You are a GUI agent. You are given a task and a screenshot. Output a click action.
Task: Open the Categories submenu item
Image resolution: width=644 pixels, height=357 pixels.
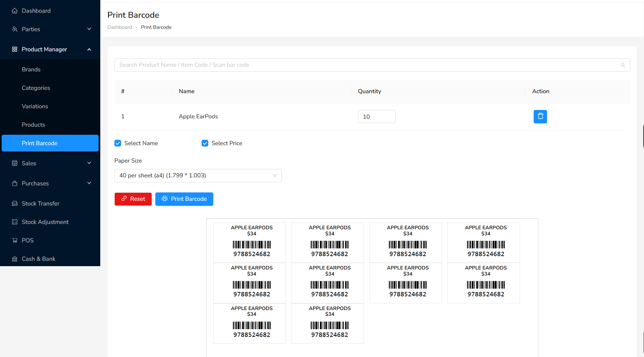coord(50,88)
